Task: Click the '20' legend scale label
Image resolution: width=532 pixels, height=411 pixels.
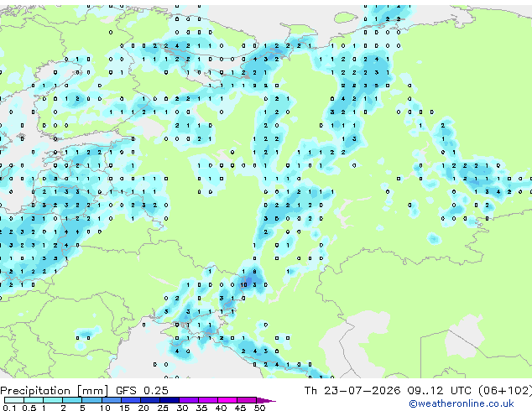Action: click(143, 408)
